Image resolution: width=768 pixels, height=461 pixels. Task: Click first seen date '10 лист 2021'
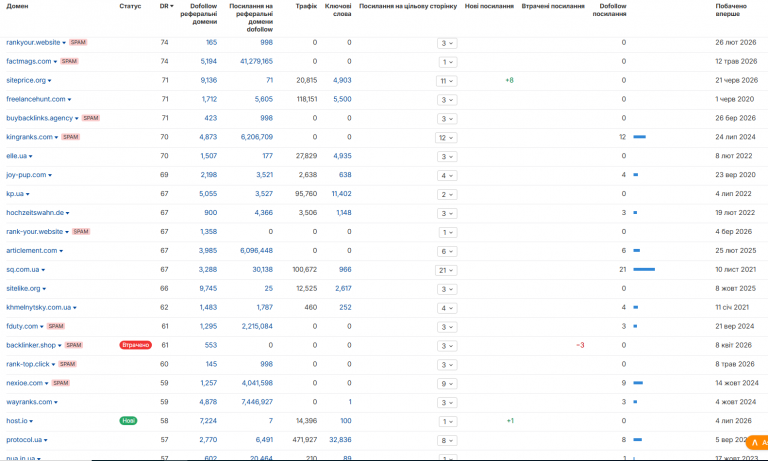pyautogui.click(x=735, y=269)
